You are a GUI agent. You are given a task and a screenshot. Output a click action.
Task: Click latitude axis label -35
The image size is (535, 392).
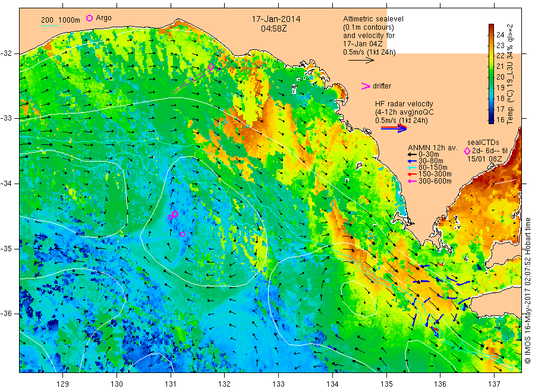[x=6, y=248]
